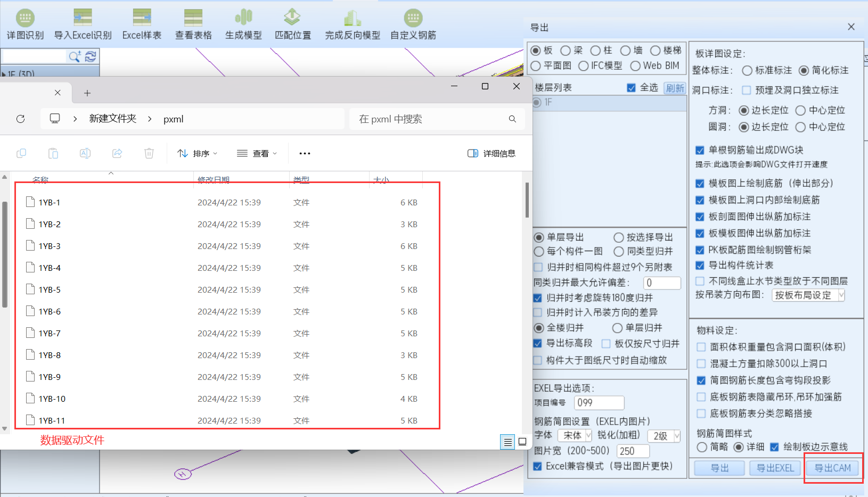Click the refresh icon in file explorer
This screenshot has height=497, width=868.
click(21, 119)
